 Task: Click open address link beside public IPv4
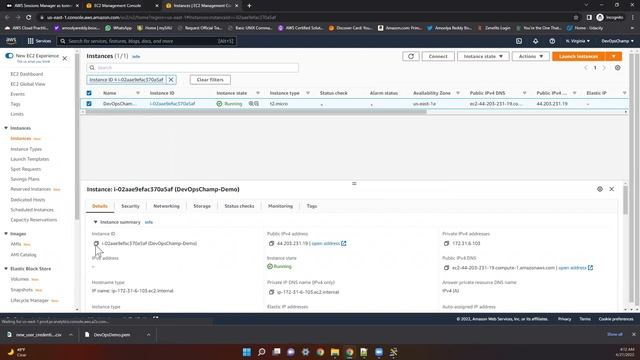coord(326,243)
